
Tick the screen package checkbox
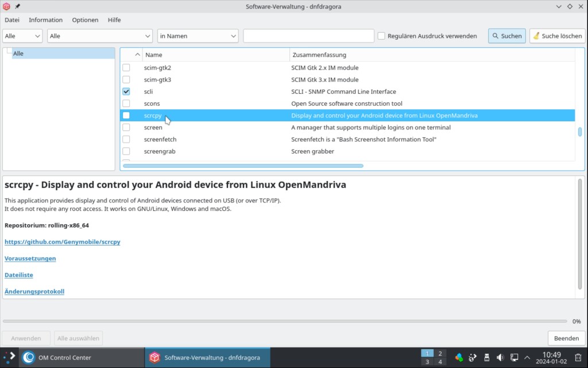(126, 127)
